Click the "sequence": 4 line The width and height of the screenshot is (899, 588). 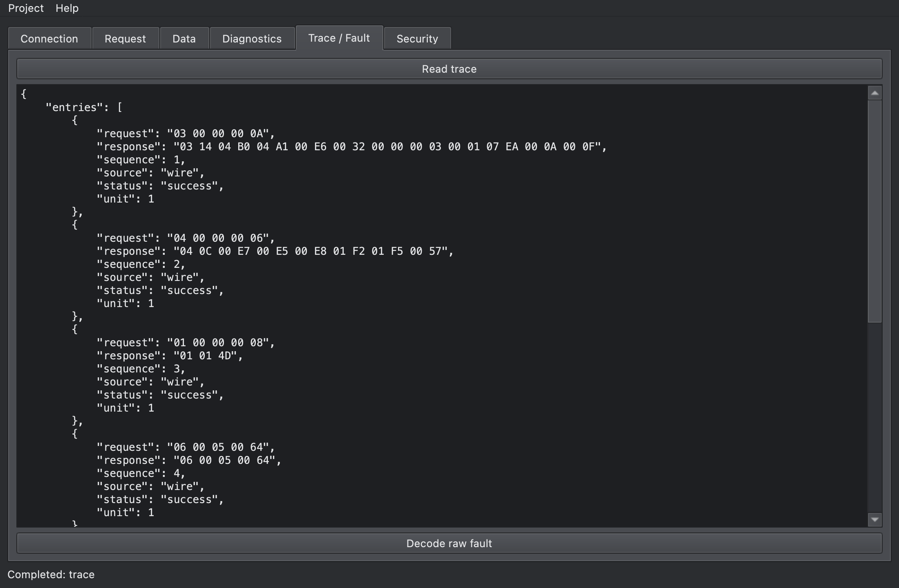tap(141, 473)
